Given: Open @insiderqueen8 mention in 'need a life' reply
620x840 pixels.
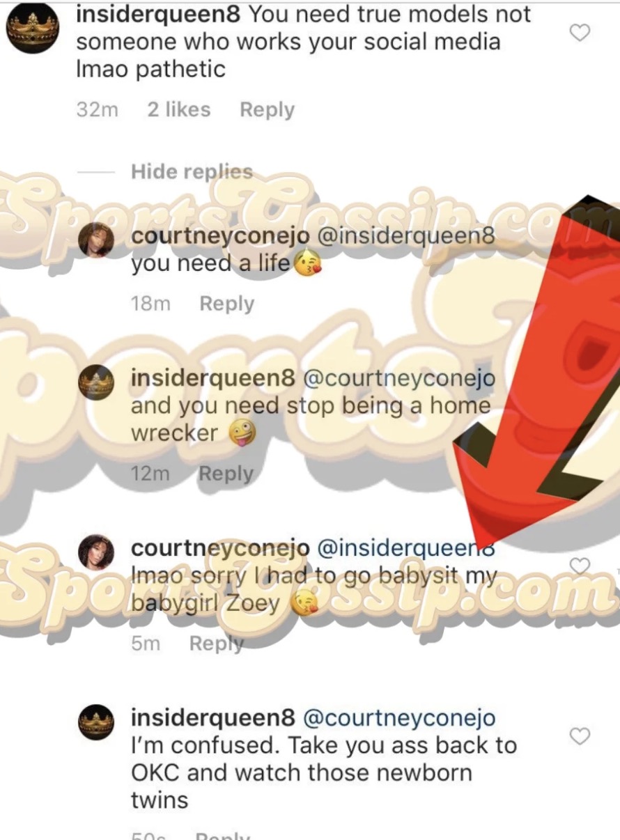Looking at the screenshot, I should click(x=406, y=235).
